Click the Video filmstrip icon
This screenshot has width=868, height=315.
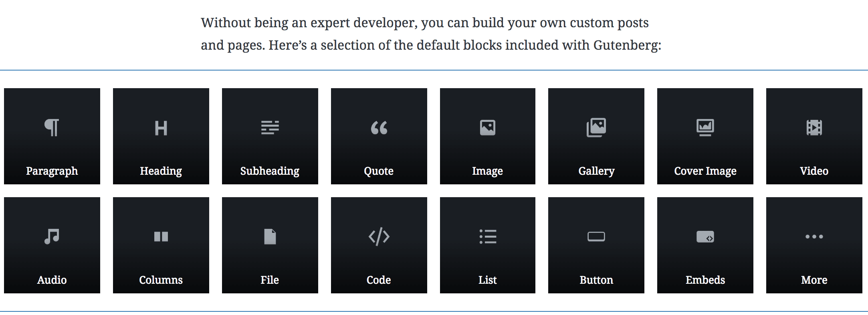(814, 128)
